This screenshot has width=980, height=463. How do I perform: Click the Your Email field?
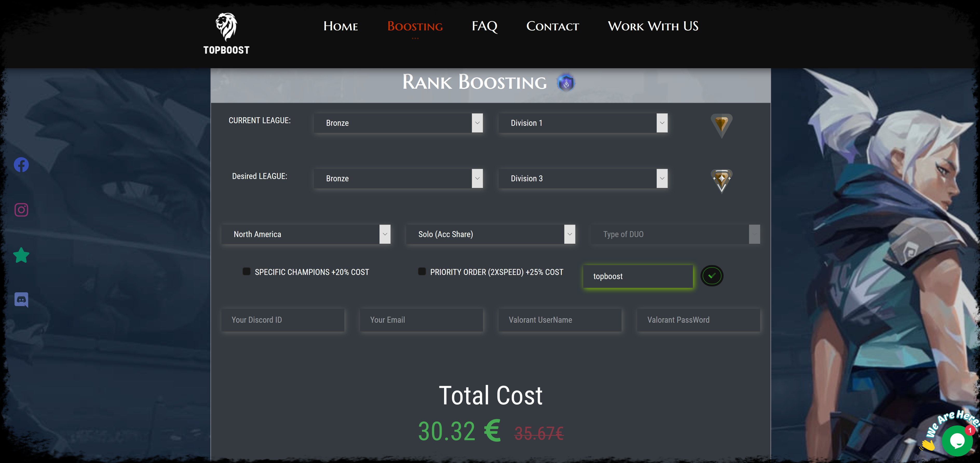coord(421,320)
